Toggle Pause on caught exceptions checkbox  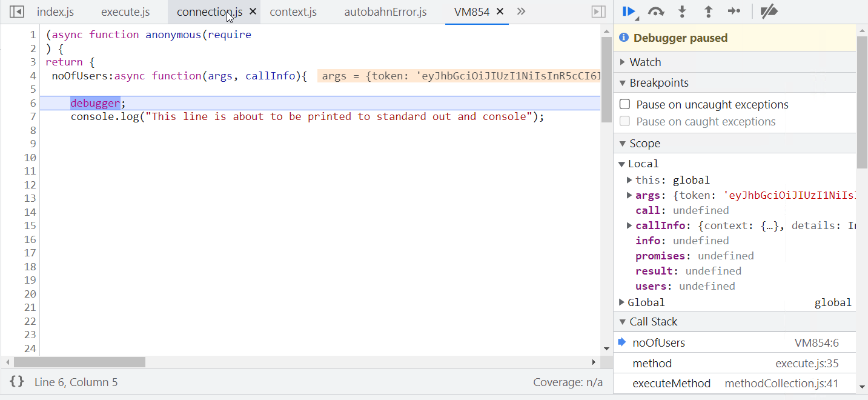point(625,121)
